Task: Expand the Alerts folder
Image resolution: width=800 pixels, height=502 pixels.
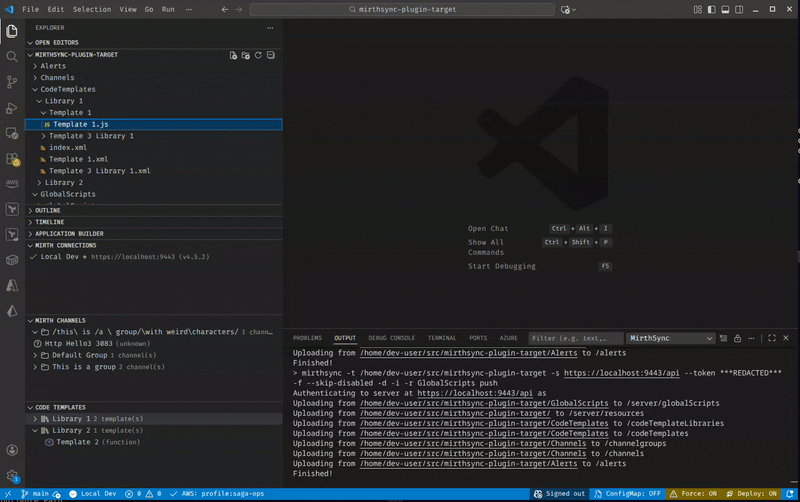Action: coord(154,66)
